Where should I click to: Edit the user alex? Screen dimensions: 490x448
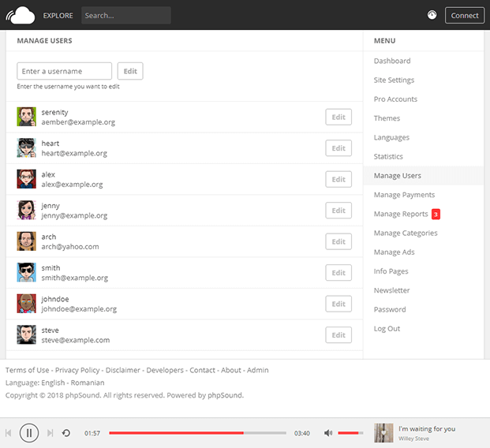(x=339, y=179)
